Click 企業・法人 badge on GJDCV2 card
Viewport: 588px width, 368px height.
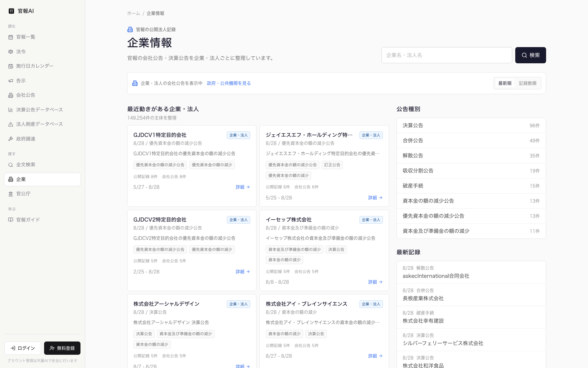click(x=239, y=220)
